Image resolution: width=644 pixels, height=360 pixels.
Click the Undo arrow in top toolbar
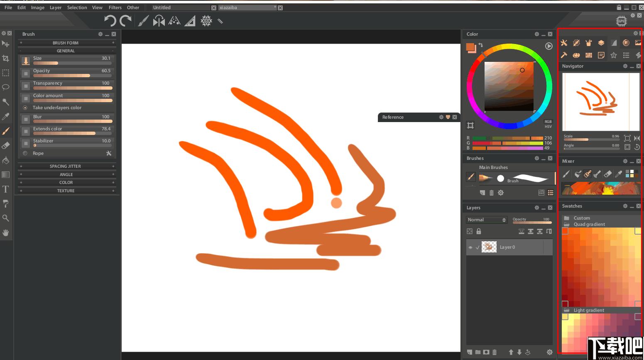point(110,21)
